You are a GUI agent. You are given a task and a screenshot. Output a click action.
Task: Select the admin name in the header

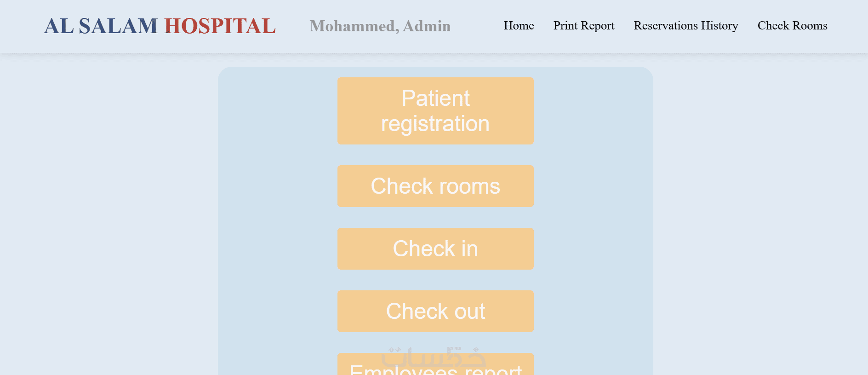pyautogui.click(x=380, y=26)
